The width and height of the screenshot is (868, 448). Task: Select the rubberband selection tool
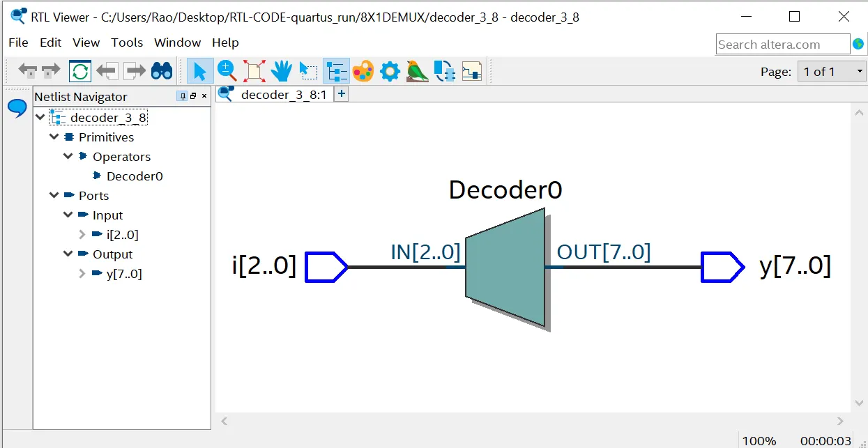click(x=307, y=70)
